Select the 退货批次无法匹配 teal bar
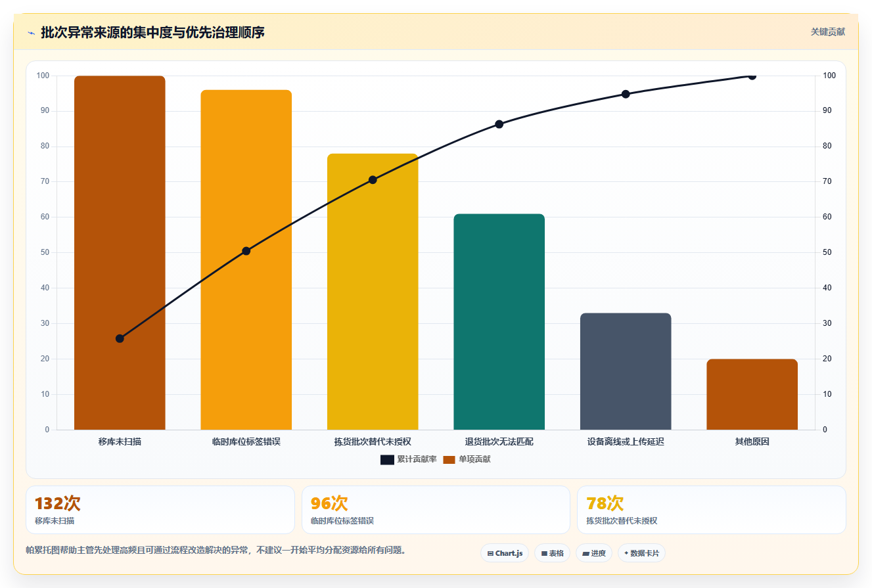Viewport: 872px width, 588px height. [x=499, y=322]
